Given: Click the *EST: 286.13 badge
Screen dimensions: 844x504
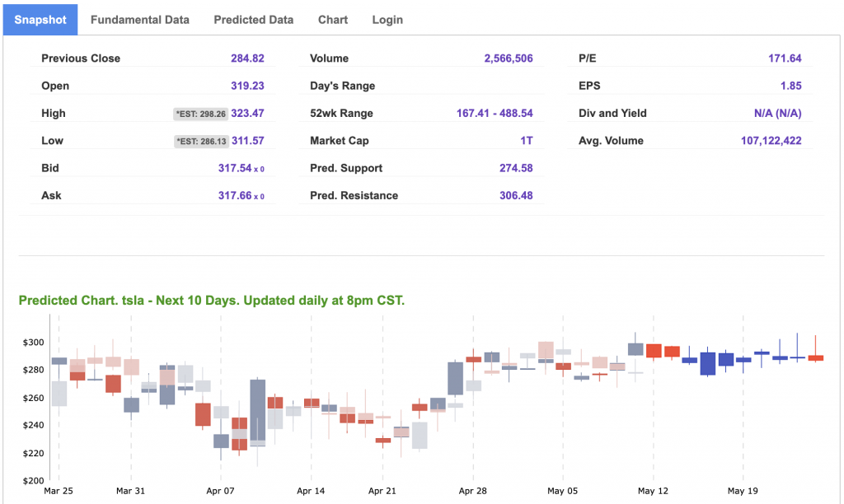Looking at the screenshot, I should click(x=201, y=141).
